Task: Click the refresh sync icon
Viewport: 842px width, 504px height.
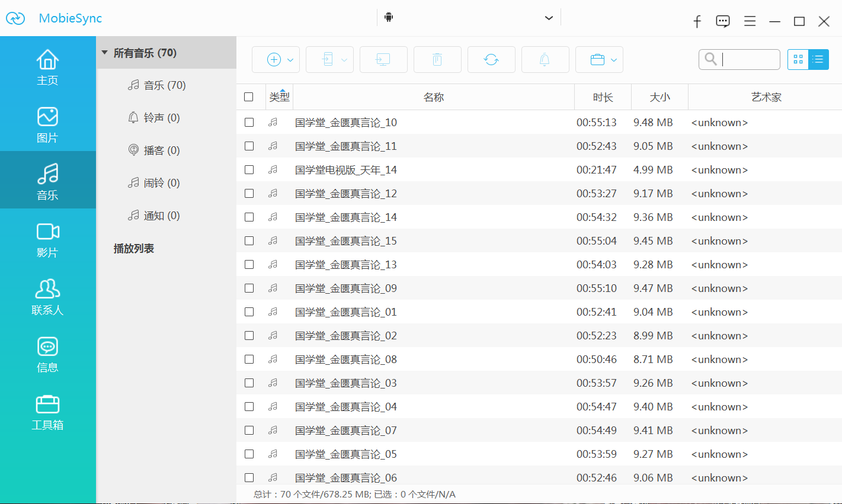Action: [x=491, y=59]
